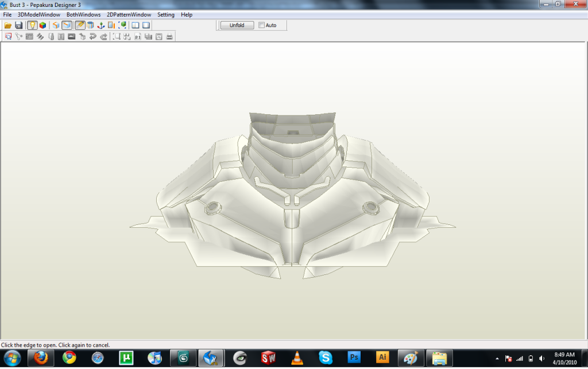Expand the 3DModelWindow menu

coord(39,14)
